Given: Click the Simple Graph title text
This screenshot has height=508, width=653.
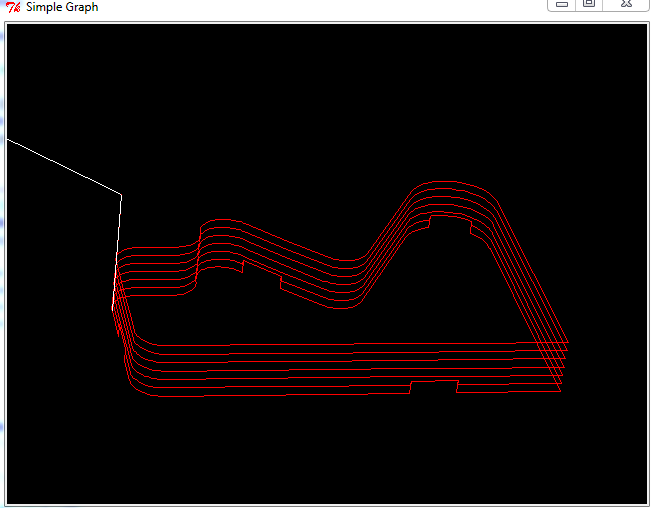Looking at the screenshot, I should [62, 7].
